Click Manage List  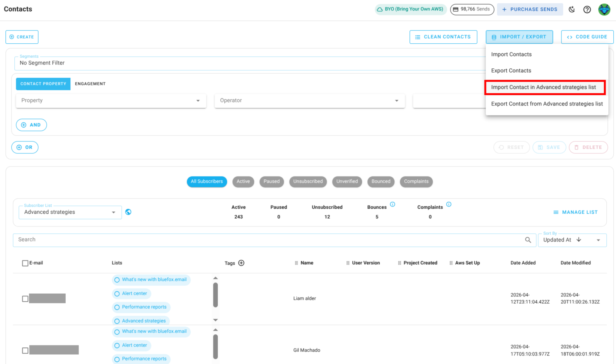coord(575,212)
